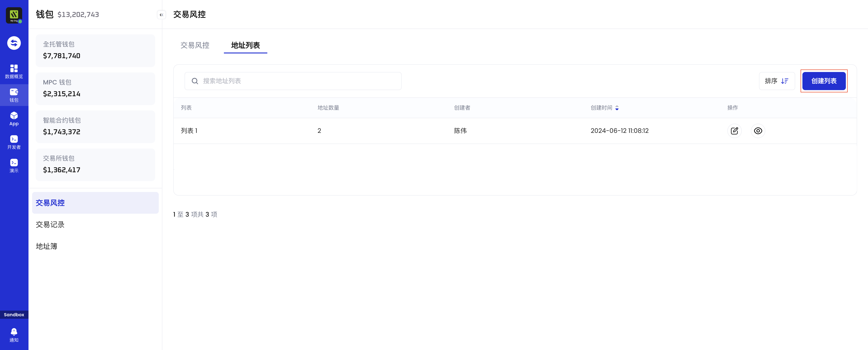Click 创建列表 button

[x=824, y=81]
